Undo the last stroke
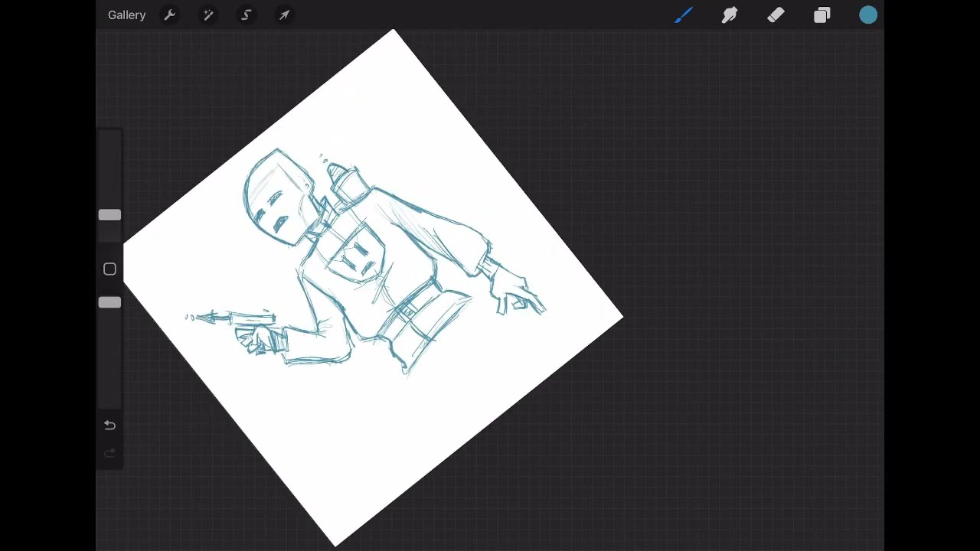Image resolution: width=980 pixels, height=551 pixels. point(109,425)
